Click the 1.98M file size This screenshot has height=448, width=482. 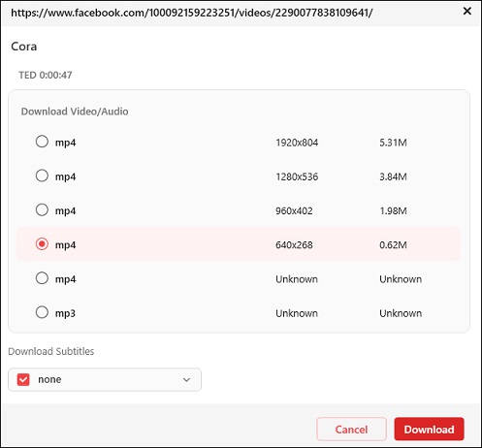[393, 211]
